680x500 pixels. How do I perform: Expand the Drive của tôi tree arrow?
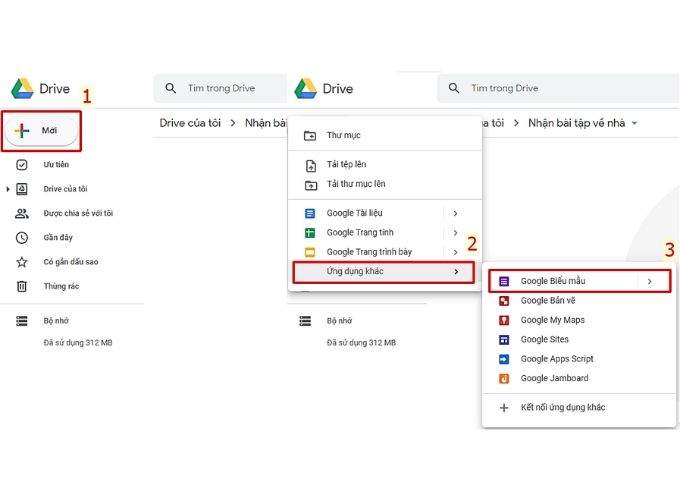[x=8, y=189]
